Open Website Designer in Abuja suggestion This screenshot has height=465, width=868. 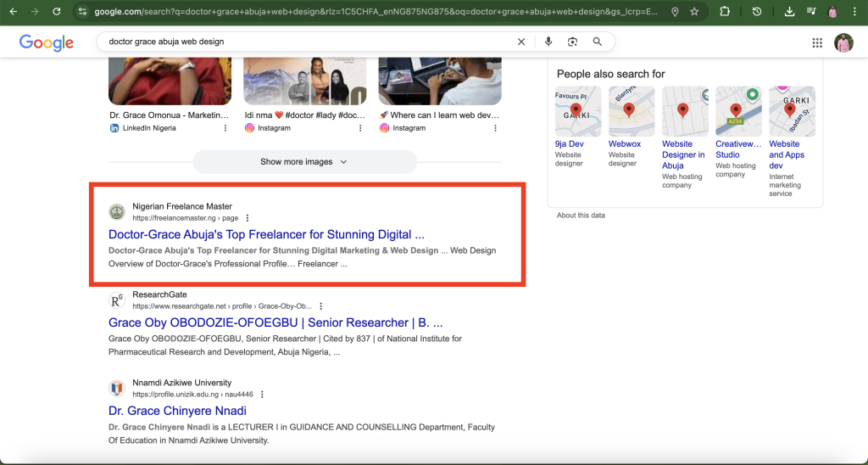683,154
